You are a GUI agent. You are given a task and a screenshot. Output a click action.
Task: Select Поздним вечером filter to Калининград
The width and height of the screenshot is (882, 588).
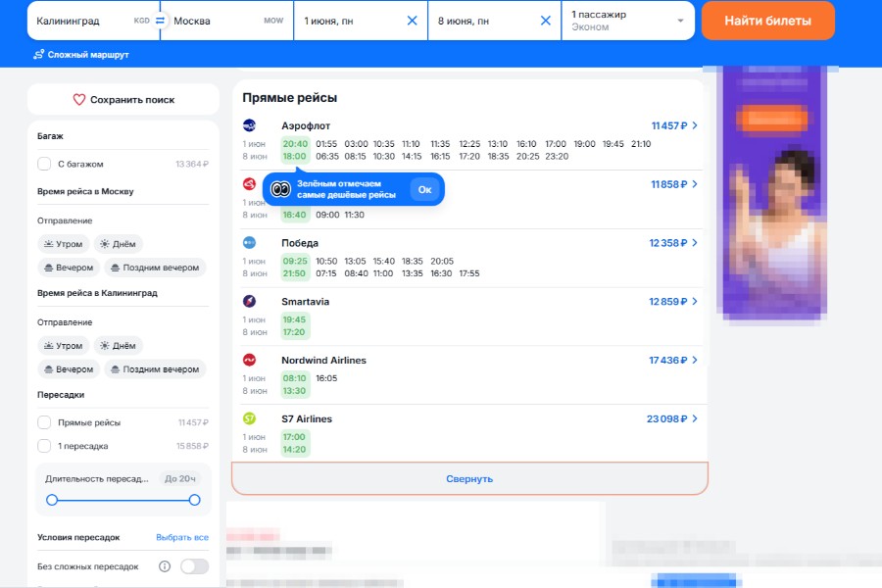[x=155, y=369]
